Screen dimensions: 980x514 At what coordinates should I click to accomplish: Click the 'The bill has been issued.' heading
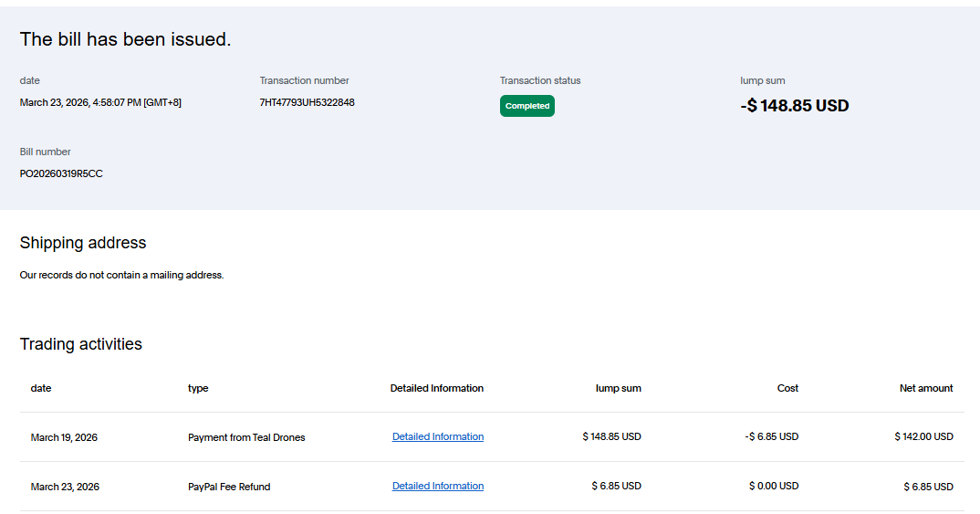click(125, 39)
